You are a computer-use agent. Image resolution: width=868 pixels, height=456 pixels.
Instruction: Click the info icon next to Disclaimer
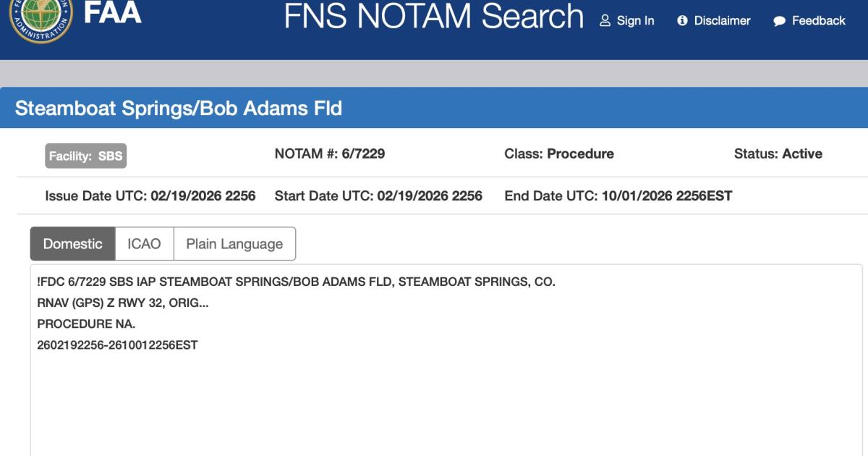(681, 21)
